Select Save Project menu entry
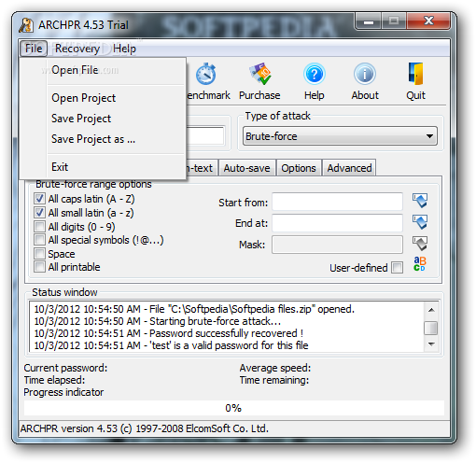This screenshot has height=463, width=476. coord(103,119)
